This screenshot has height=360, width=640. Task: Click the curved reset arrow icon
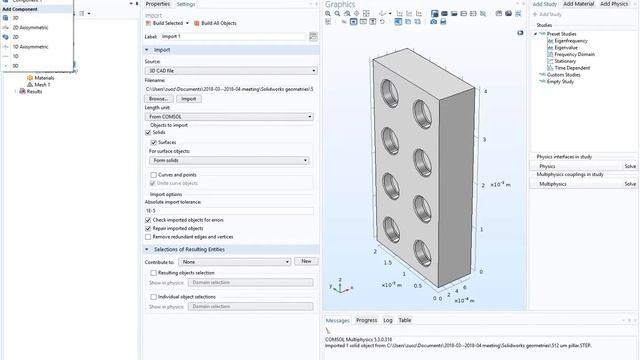(x=382, y=22)
